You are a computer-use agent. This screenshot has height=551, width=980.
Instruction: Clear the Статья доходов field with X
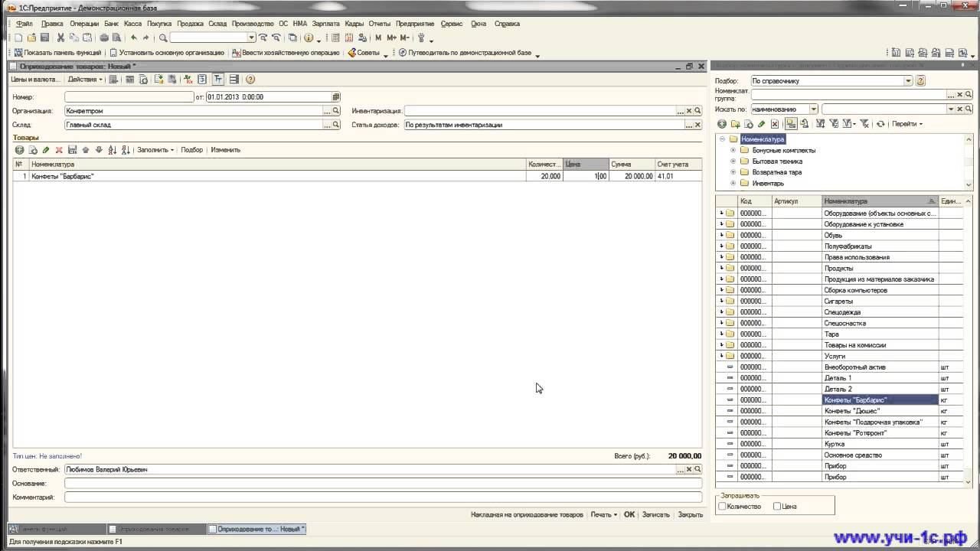pos(697,125)
